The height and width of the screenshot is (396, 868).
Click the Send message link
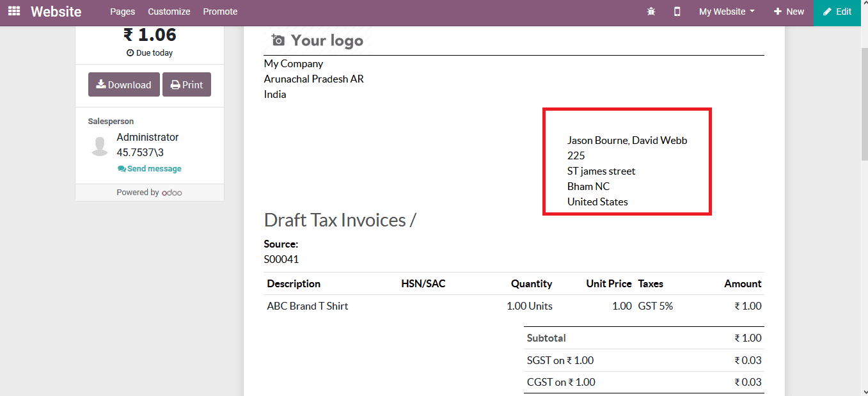pos(150,169)
